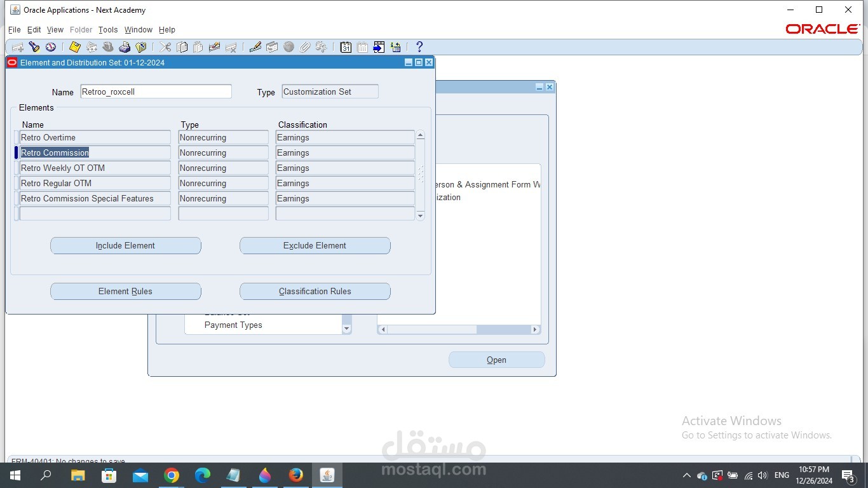Screen dimensions: 868x488
Task: Click the horizontal scrollbar right arrow in navigator
Action: click(x=535, y=330)
